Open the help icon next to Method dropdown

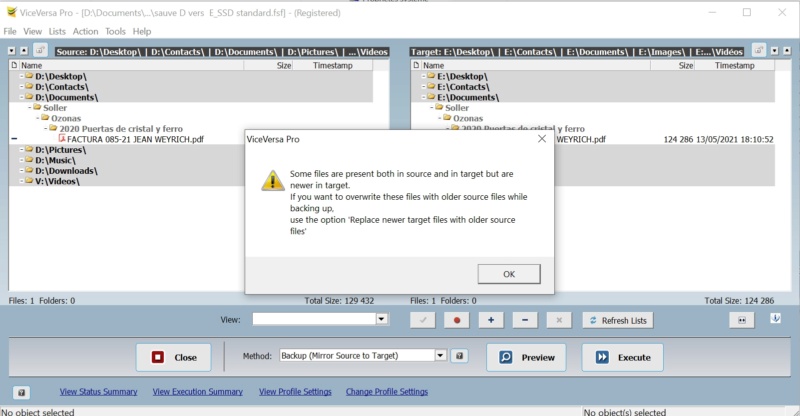pos(459,356)
